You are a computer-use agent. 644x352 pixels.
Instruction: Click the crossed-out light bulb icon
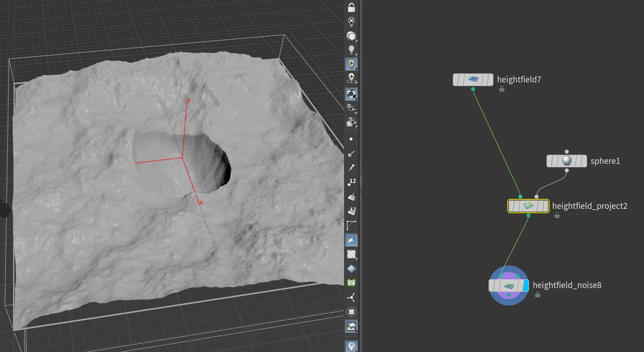pos(351,22)
